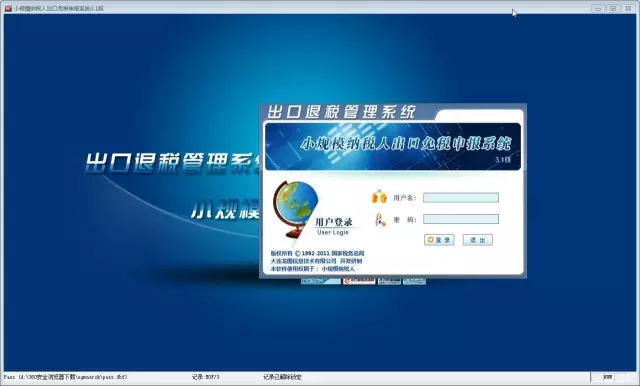Image resolution: width=640 pixels, height=386 pixels.
Task: Click the application icon in the title bar
Action: coord(8,8)
